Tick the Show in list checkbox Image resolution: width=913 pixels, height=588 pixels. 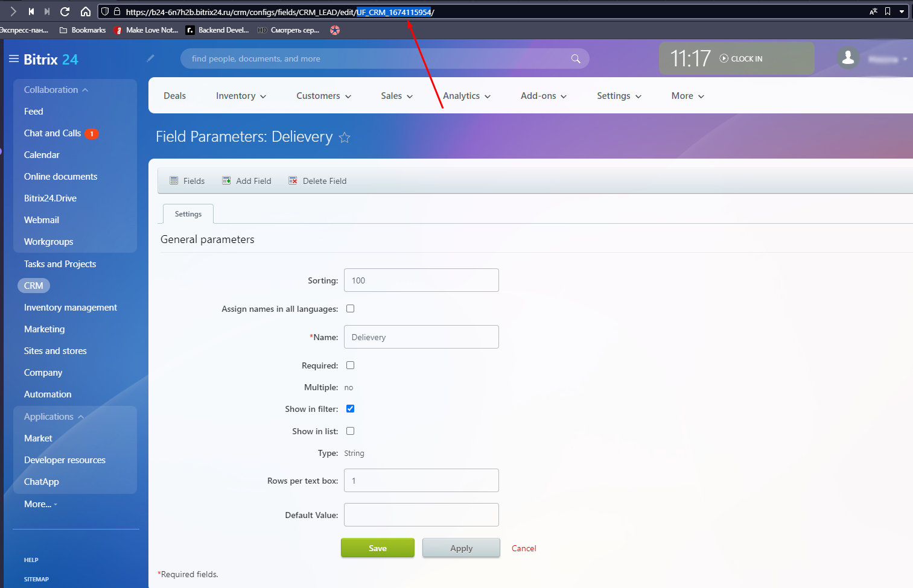point(350,431)
